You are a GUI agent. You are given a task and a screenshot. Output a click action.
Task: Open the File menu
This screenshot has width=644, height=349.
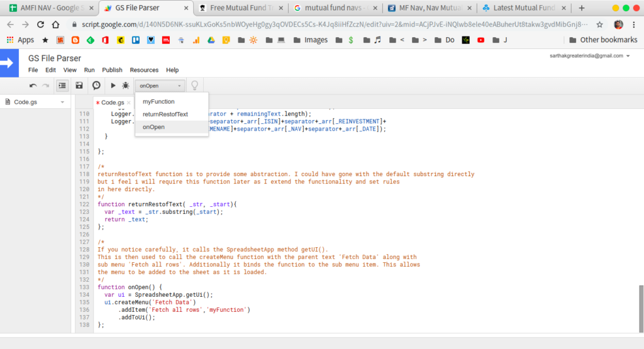tap(33, 70)
